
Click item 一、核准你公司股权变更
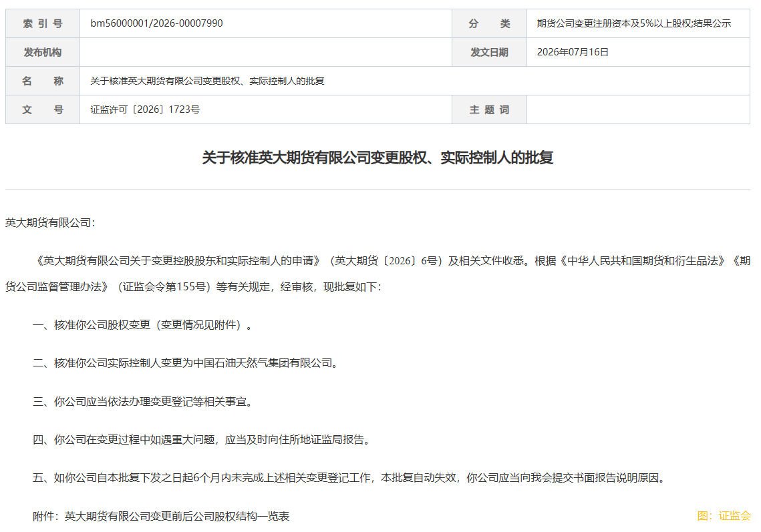(x=143, y=325)
